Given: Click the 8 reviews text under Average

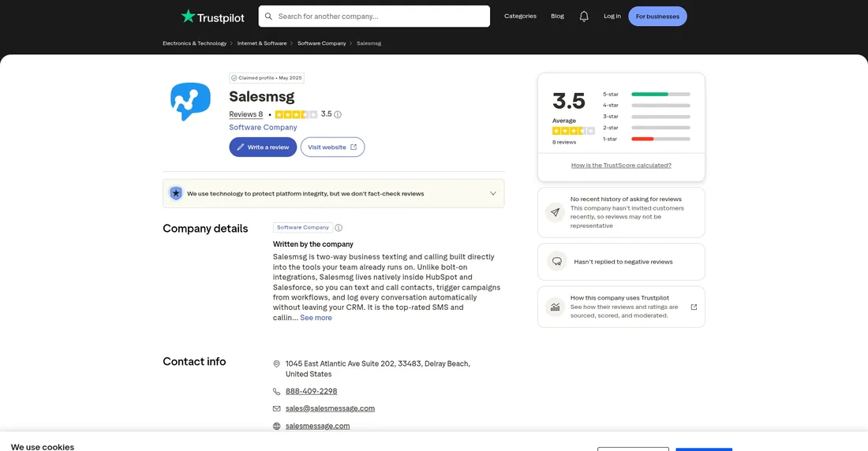Looking at the screenshot, I should pos(564,142).
